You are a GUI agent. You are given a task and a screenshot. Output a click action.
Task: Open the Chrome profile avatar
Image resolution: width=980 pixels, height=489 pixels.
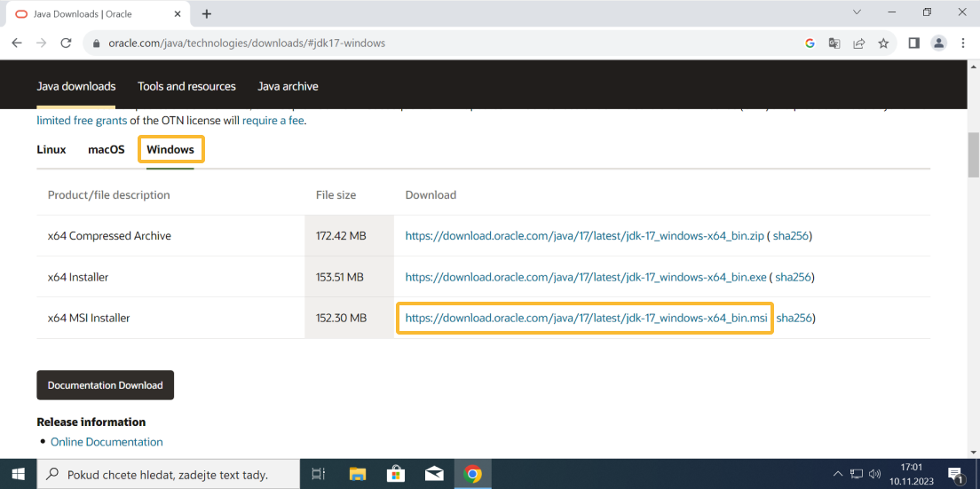coord(938,43)
